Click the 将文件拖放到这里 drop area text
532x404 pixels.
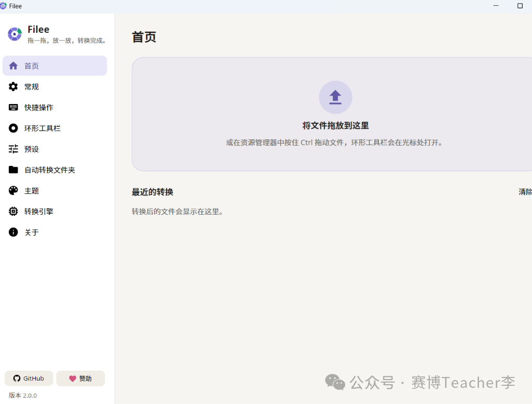[x=336, y=125]
